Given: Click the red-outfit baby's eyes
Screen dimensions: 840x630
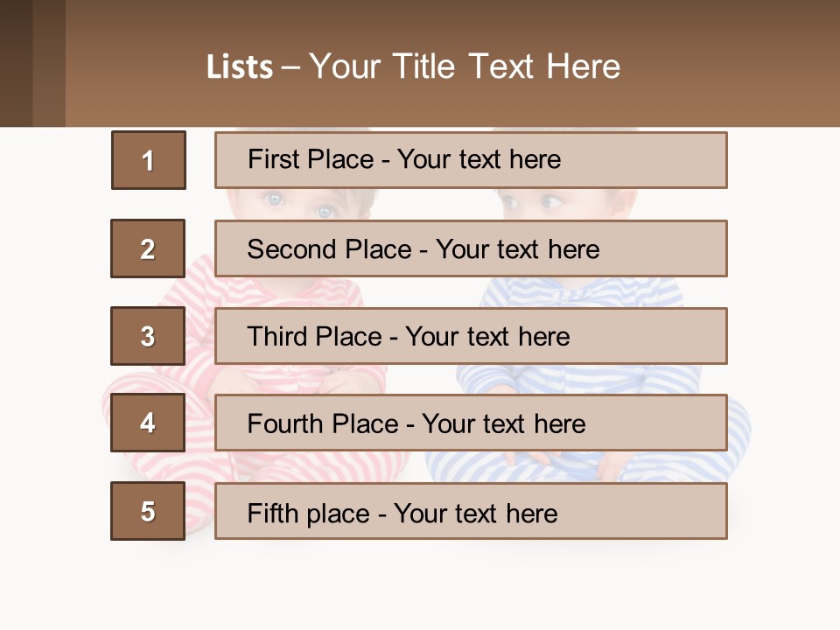Looking at the screenshot, I should pos(299,204).
